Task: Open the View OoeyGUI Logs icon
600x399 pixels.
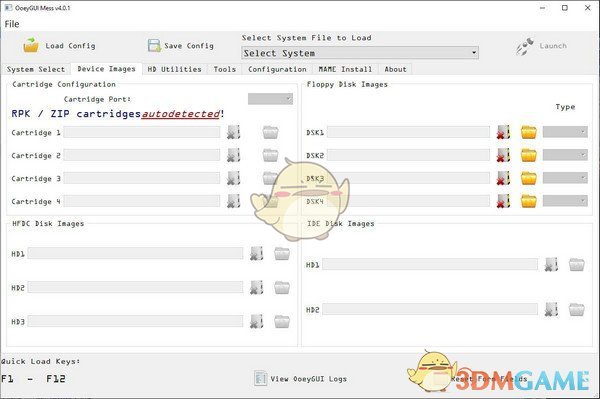Action: point(260,378)
